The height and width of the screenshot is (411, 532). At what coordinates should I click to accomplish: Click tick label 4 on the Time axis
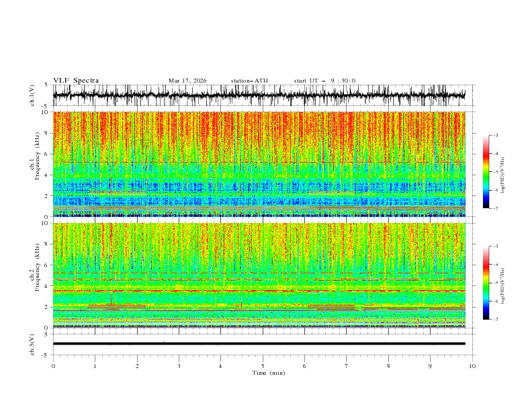(x=220, y=366)
